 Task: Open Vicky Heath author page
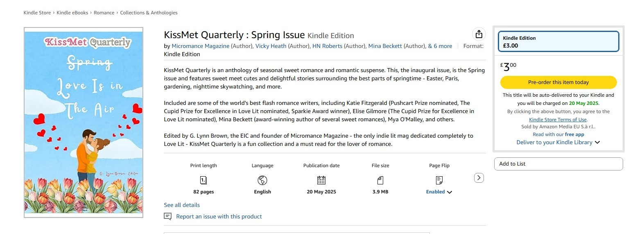(x=271, y=46)
